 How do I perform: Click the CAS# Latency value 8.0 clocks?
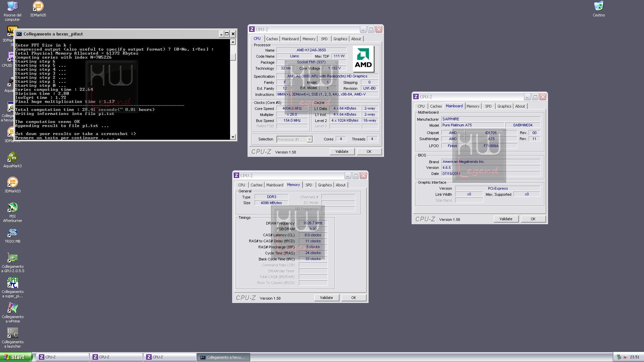[x=313, y=235]
